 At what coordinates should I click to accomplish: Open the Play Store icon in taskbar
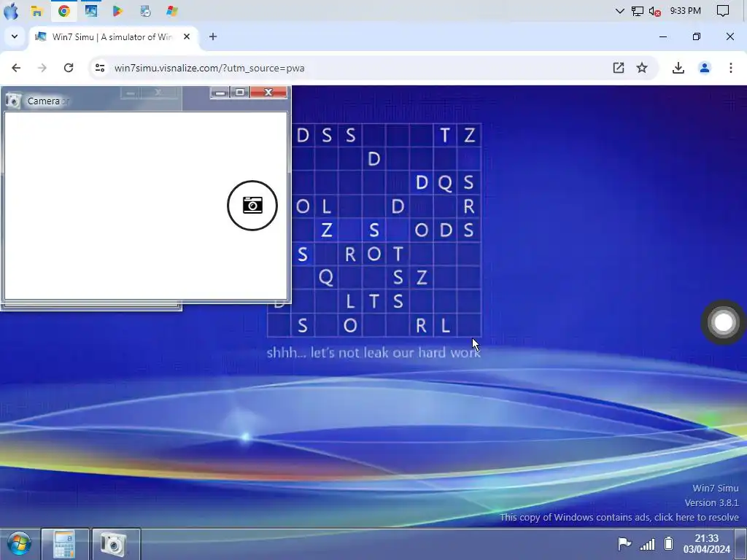117,11
